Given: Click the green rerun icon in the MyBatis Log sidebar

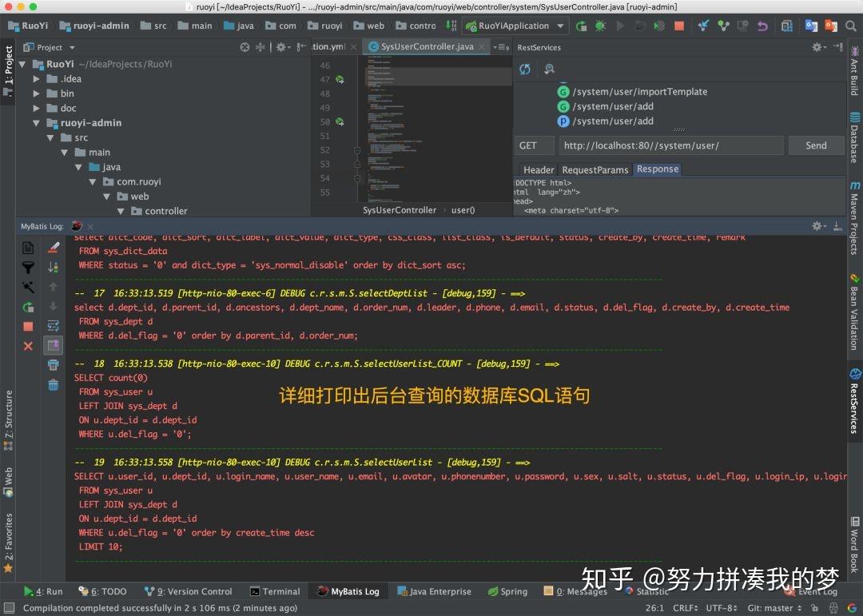Looking at the screenshot, I should pyautogui.click(x=28, y=307).
